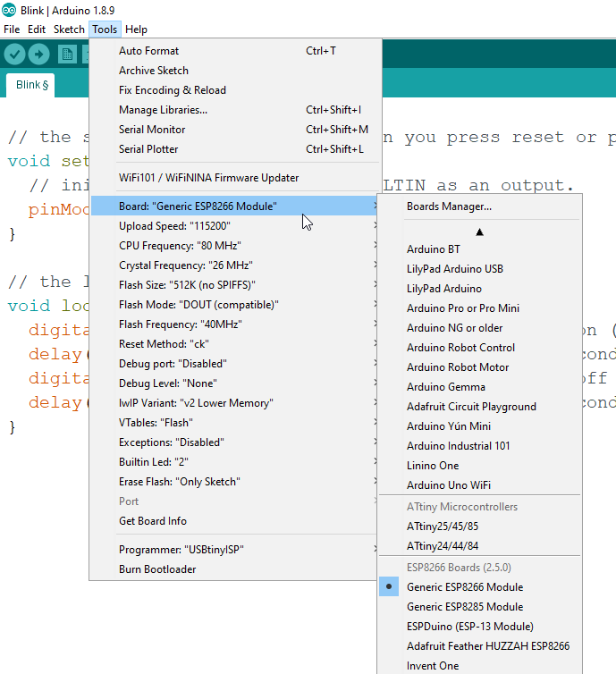Close the Tools menu from the menu bar
The height and width of the screenshot is (674, 616).
pos(105,29)
